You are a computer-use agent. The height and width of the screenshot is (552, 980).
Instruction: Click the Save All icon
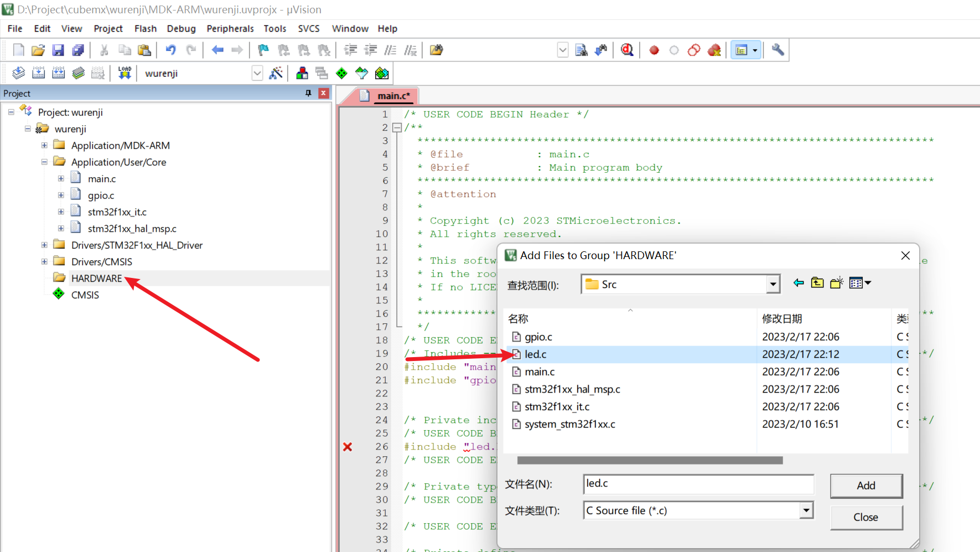pos(78,50)
